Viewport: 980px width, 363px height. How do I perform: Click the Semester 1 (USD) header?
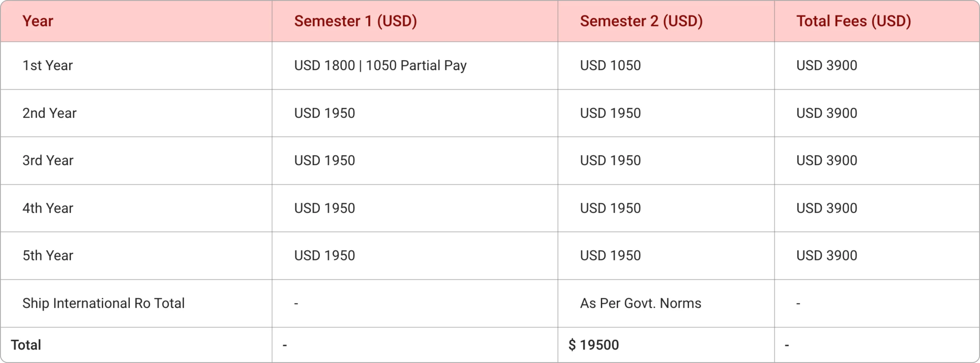[x=355, y=21]
